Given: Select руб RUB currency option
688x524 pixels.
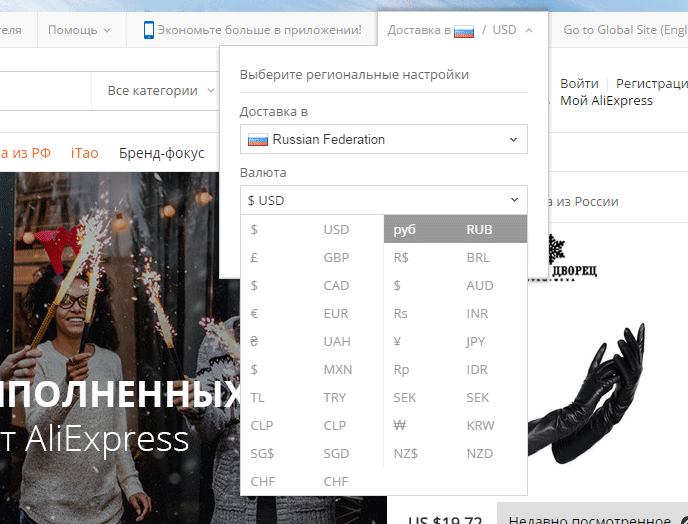Looking at the screenshot, I should click(x=455, y=229).
